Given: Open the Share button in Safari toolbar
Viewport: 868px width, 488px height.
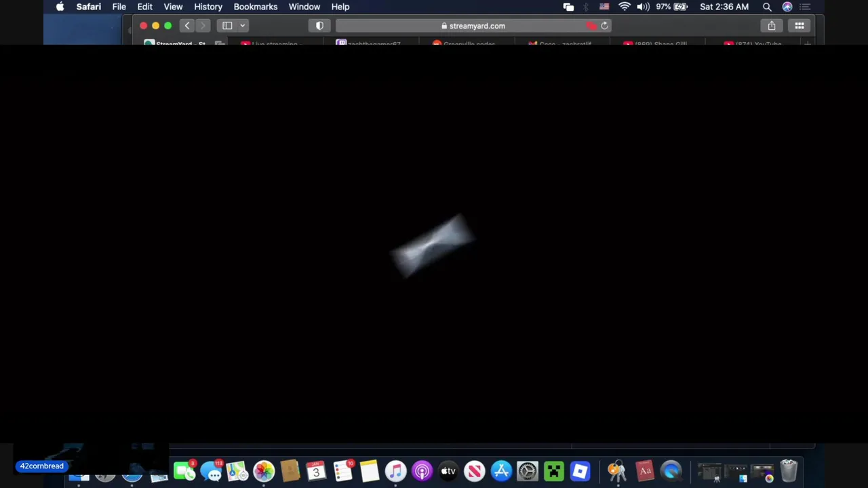Looking at the screenshot, I should pos(772,26).
